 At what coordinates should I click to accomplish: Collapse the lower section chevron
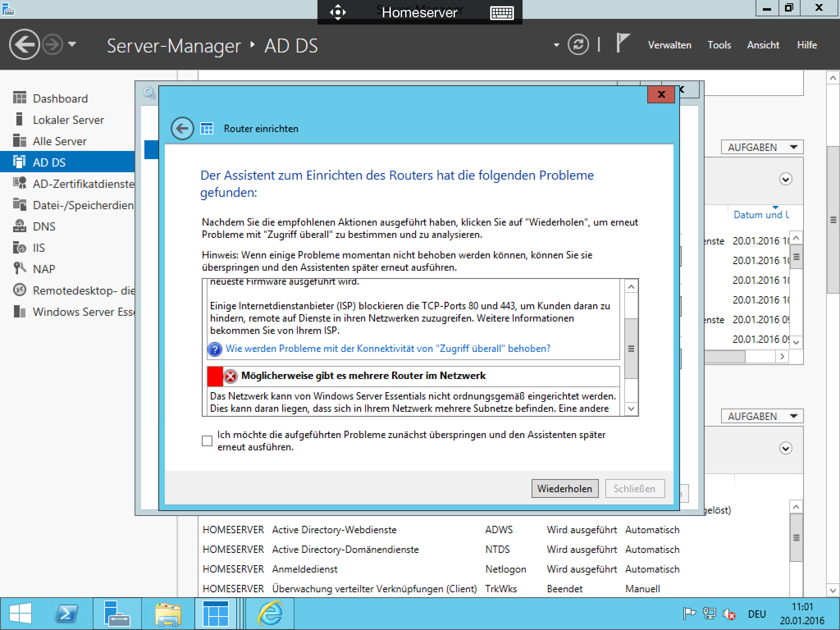tap(785, 448)
